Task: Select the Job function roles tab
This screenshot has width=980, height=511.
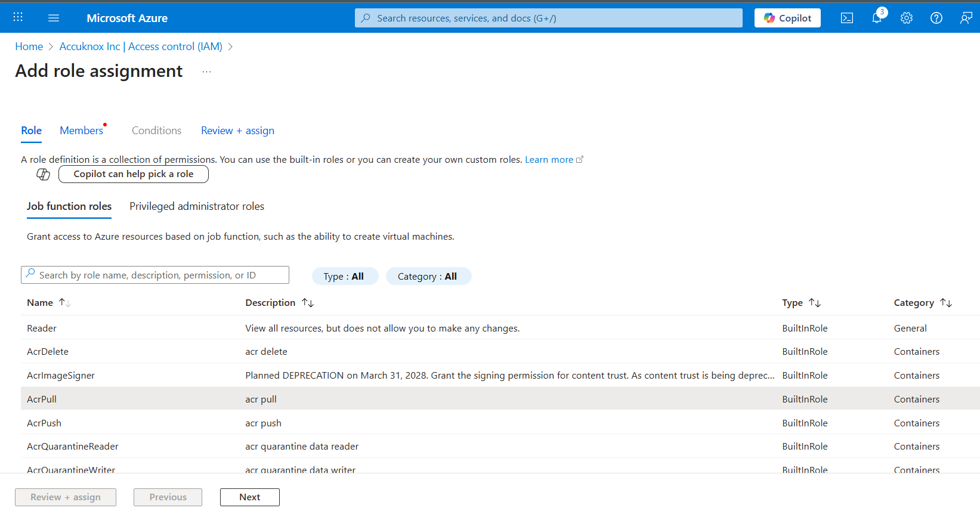Action: (69, 206)
